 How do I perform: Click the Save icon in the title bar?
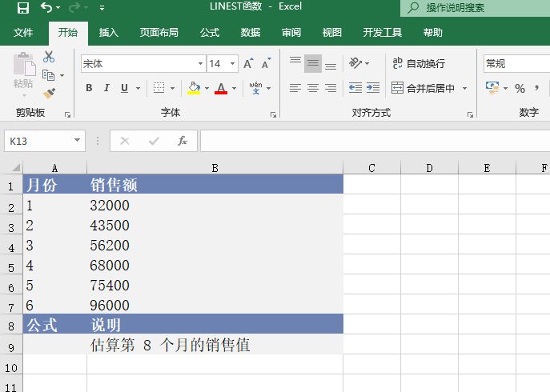point(22,8)
